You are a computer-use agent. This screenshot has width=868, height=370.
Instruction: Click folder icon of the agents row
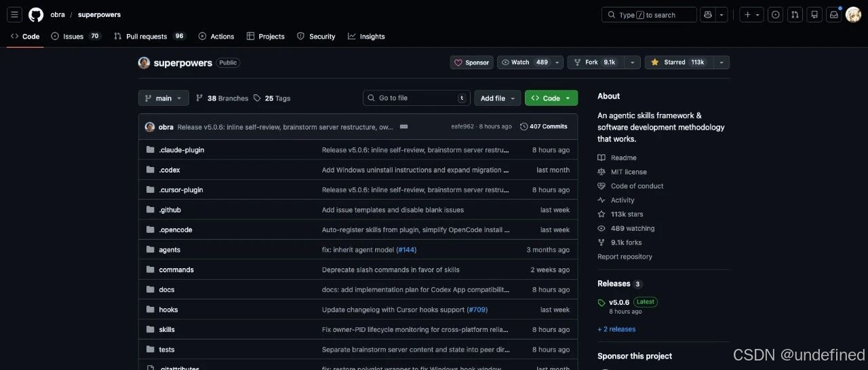pyautogui.click(x=151, y=250)
